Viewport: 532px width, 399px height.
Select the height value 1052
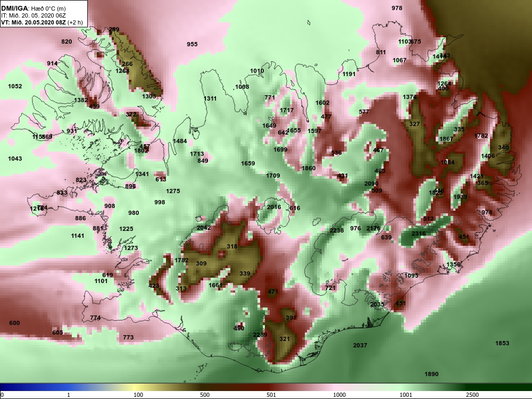pyautogui.click(x=15, y=86)
